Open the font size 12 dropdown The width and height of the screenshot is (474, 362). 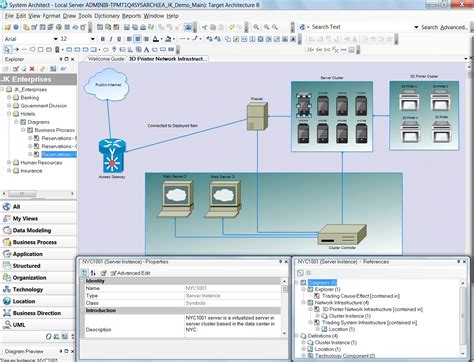tap(93, 39)
